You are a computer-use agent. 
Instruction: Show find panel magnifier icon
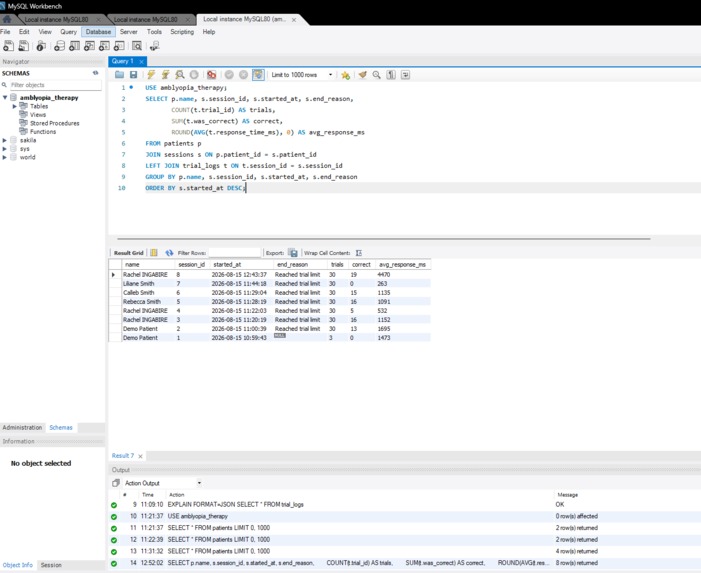pyautogui.click(x=377, y=75)
